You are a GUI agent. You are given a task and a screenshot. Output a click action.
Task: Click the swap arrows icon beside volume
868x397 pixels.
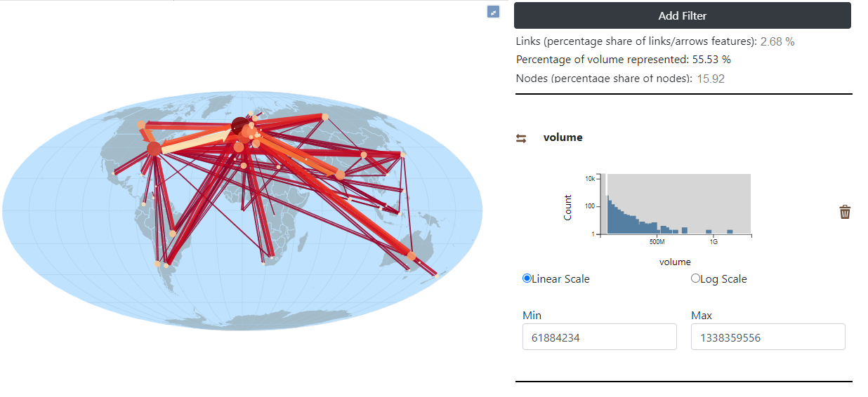[521, 138]
